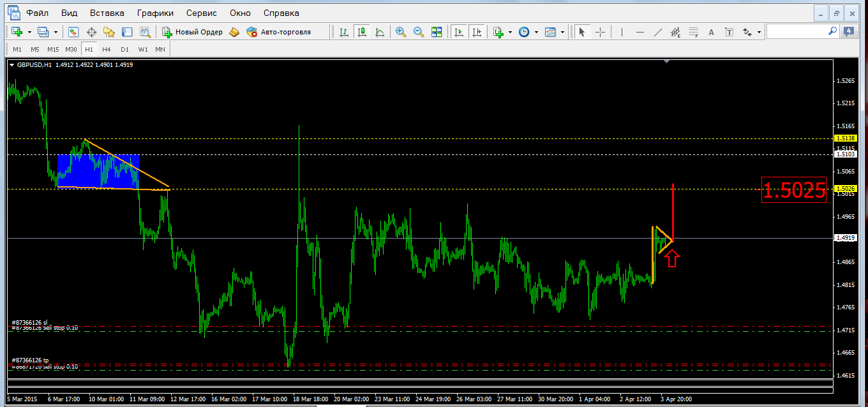The height and width of the screenshot is (407, 868).
Task: Select the horizontal line tool
Action: [x=640, y=32]
